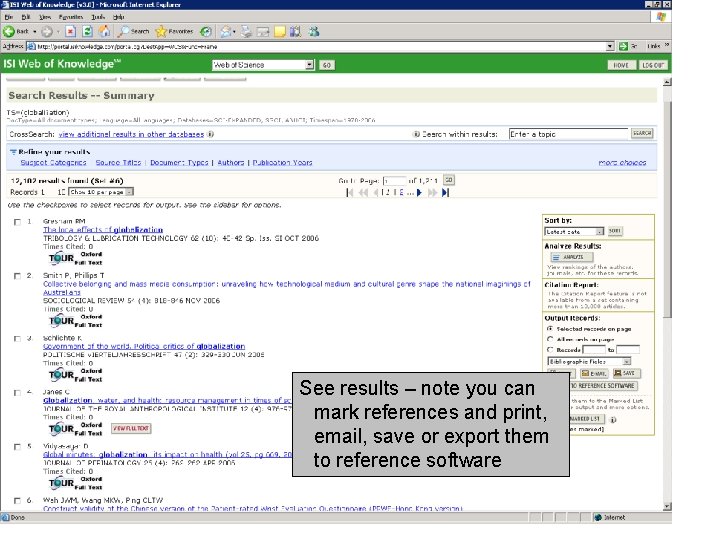720x540 pixels.
Task: Click the info icon beside Marked List
Action: tap(613, 419)
